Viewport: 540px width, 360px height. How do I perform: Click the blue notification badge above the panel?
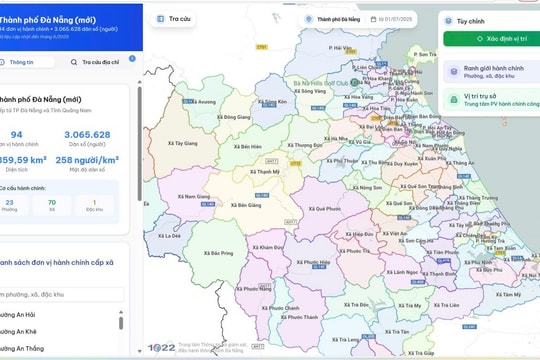(132, 59)
